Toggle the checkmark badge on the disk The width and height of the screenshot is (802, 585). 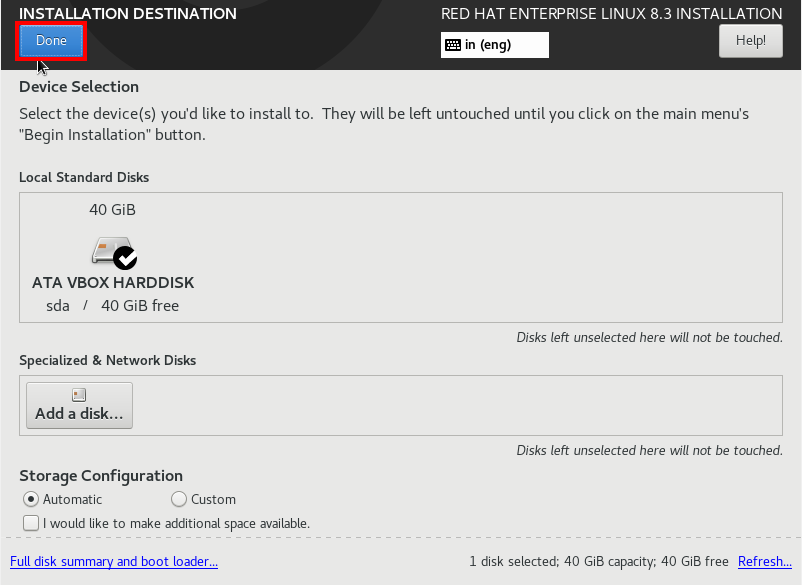click(125, 258)
